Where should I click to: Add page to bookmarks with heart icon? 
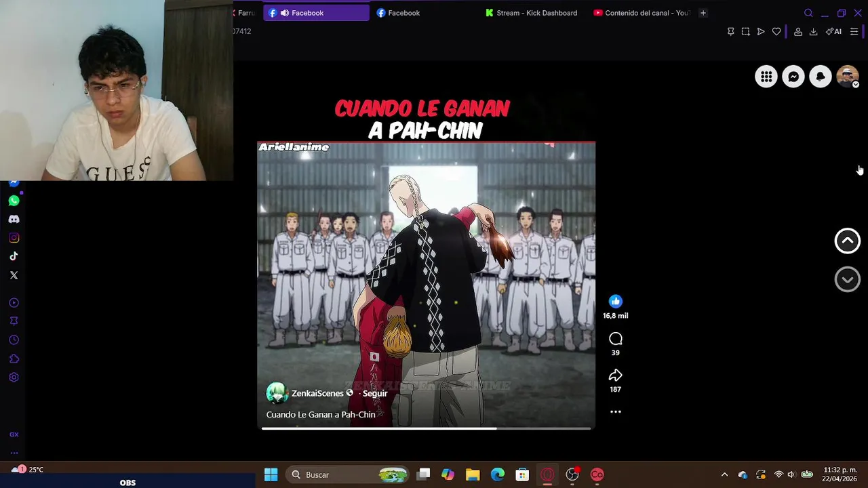tap(776, 31)
